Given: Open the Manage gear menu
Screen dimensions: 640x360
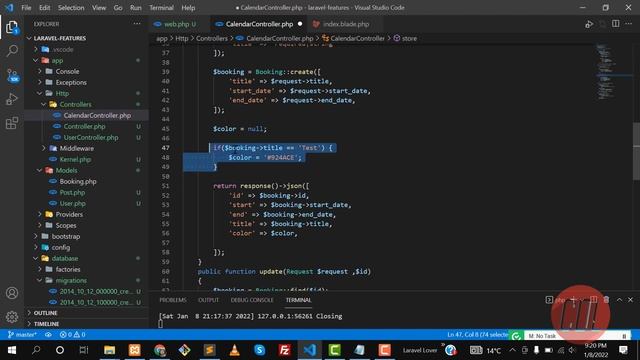Looking at the screenshot, I should [12, 316].
